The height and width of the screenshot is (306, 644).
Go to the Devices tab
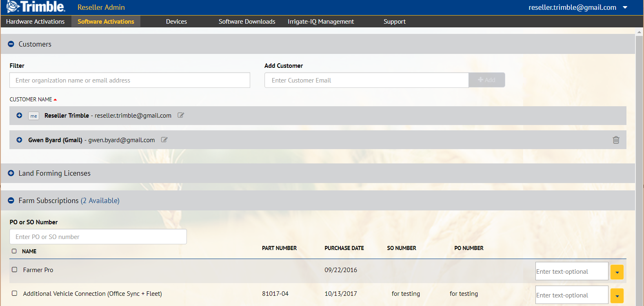[x=176, y=22]
